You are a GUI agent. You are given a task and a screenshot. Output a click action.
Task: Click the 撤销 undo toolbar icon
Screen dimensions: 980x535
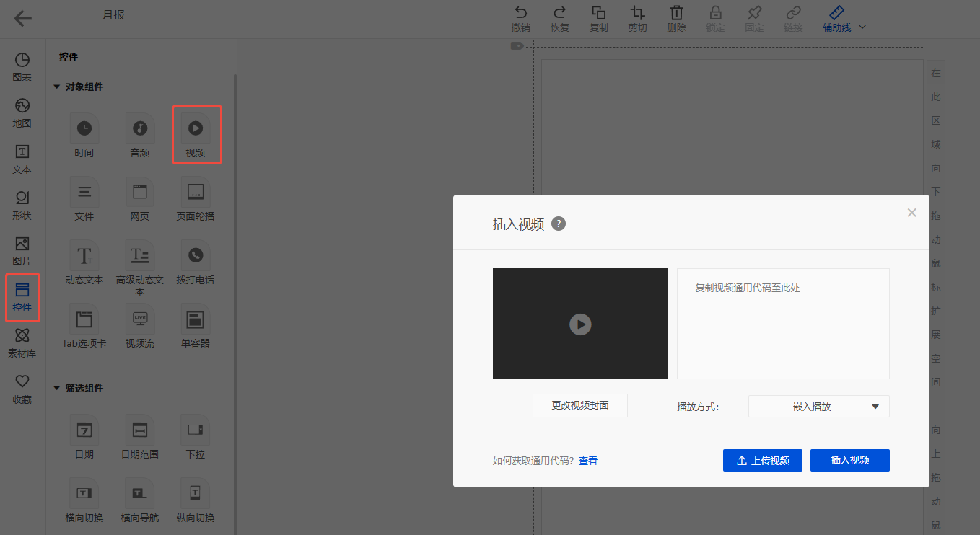point(520,19)
